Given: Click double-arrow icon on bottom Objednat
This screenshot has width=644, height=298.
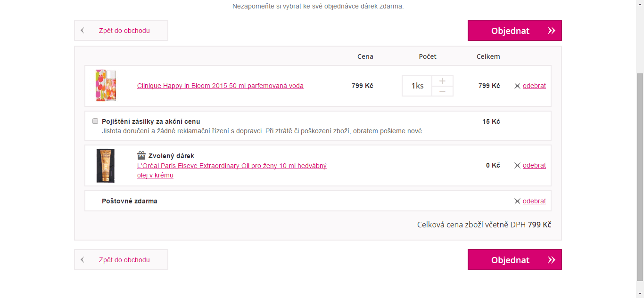Looking at the screenshot, I should [552, 260].
